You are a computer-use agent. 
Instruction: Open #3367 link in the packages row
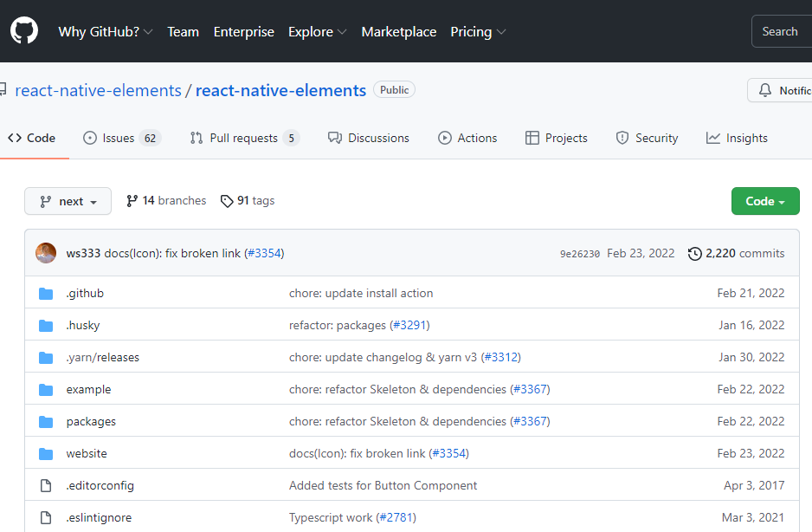tap(531, 422)
